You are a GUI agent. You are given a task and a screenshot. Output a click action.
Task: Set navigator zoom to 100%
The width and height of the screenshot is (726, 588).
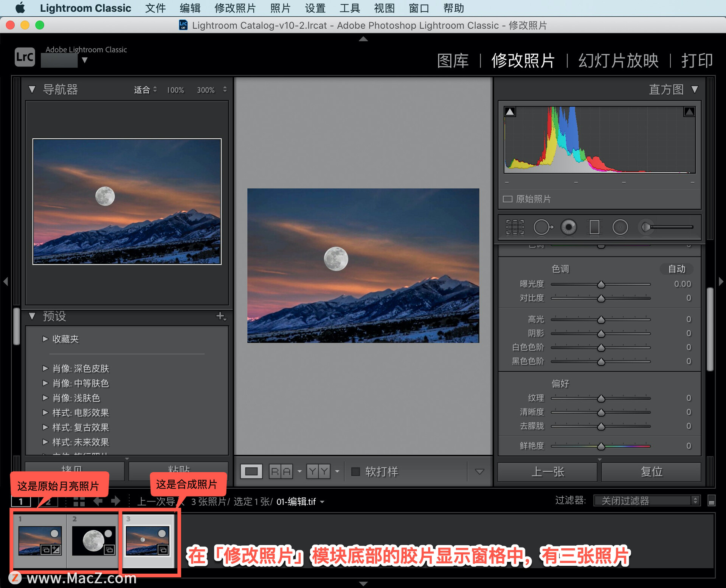coord(175,90)
